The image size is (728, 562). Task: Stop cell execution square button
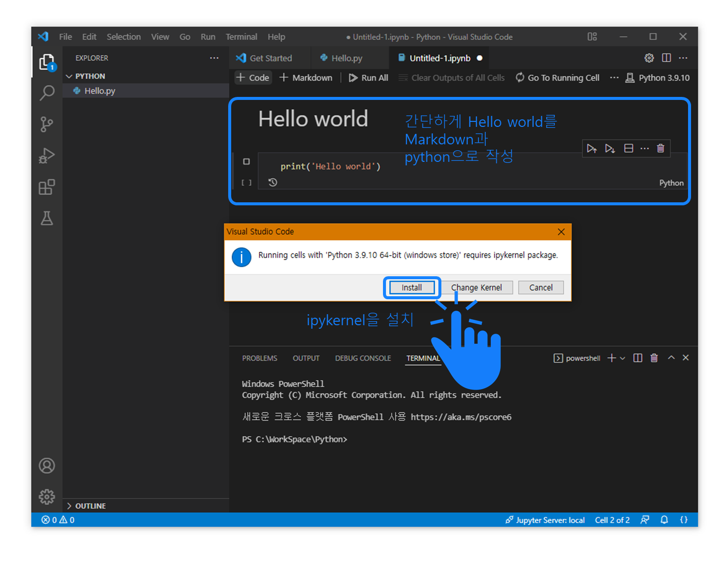point(246,161)
